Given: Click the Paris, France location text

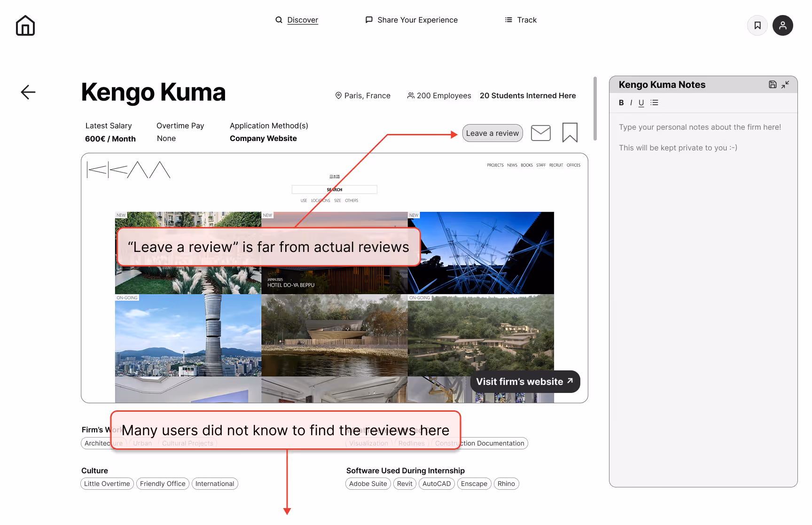Looking at the screenshot, I should (367, 95).
